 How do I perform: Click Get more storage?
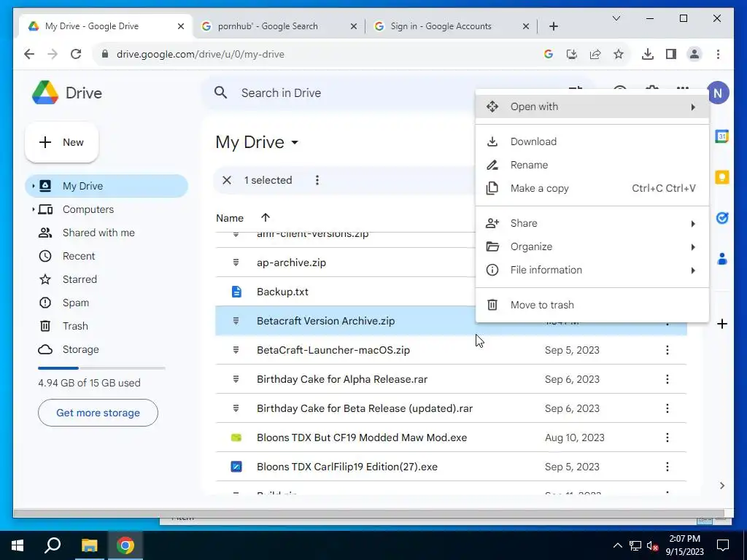click(x=98, y=413)
